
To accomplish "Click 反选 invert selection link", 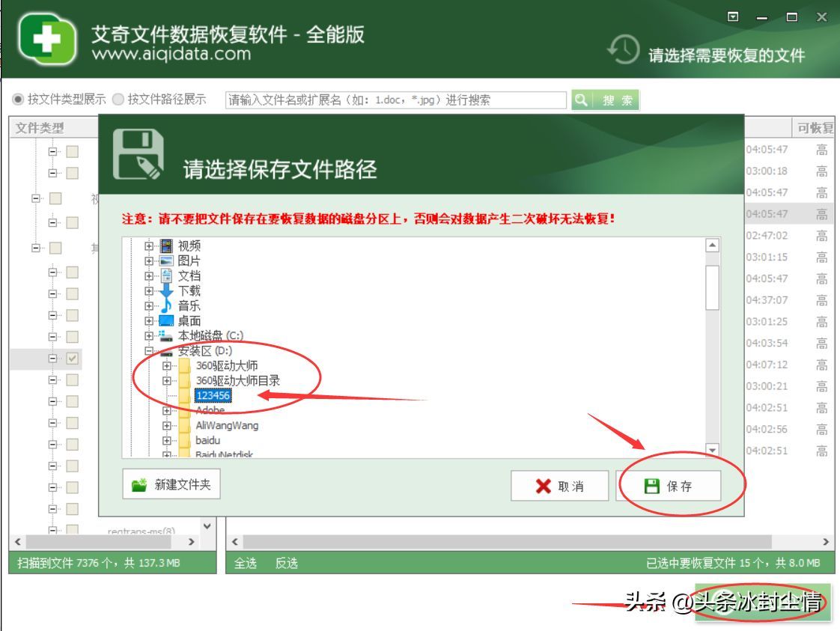I will click(x=287, y=563).
